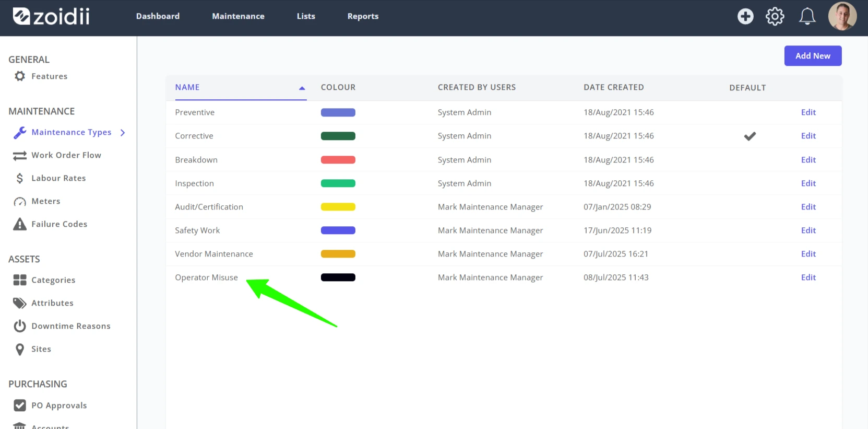Click the PO Approvals check icon

point(20,405)
